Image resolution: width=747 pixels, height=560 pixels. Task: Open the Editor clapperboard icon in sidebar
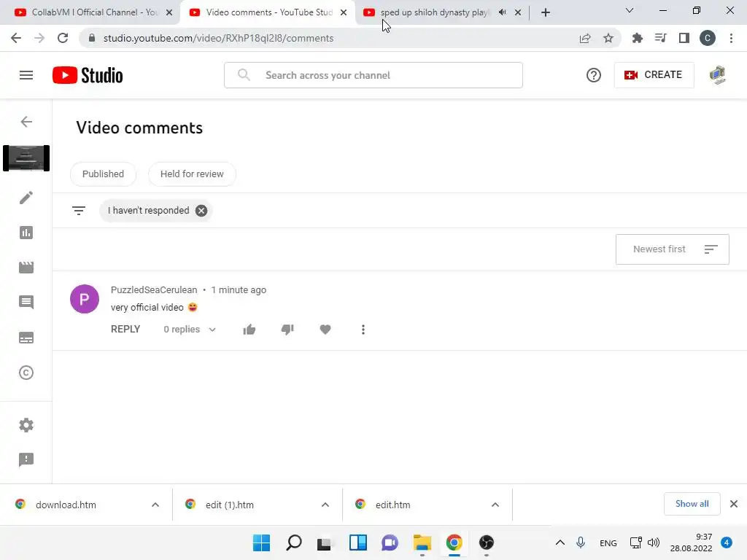point(26,267)
